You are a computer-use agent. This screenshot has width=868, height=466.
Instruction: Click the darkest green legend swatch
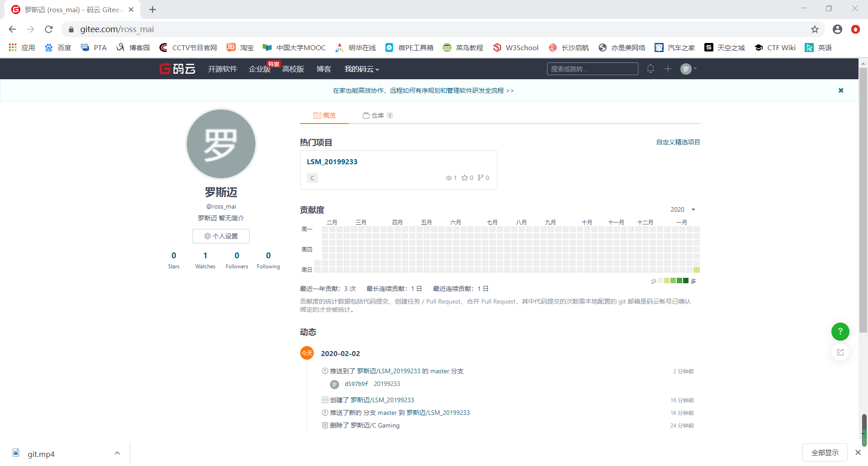[x=686, y=281]
